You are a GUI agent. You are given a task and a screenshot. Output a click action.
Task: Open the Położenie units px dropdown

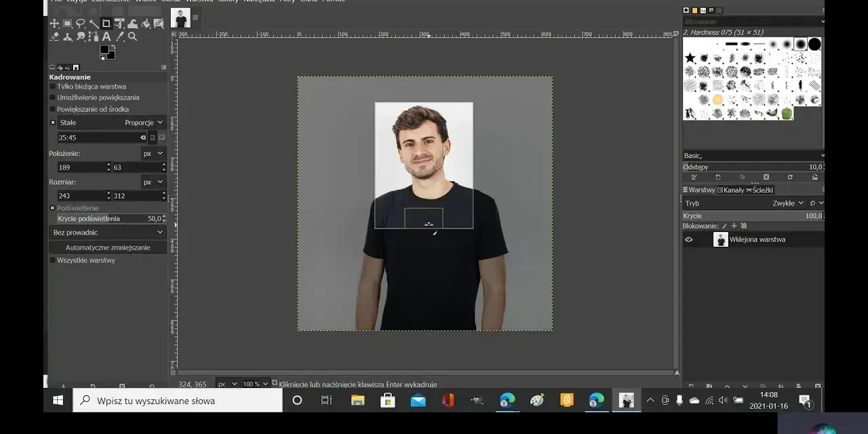click(x=153, y=153)
